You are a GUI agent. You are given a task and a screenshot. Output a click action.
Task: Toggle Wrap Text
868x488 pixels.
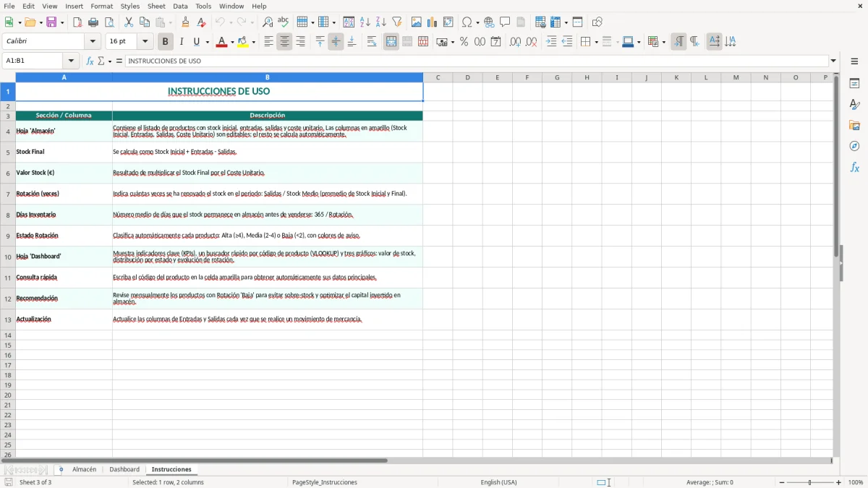tap(372, 42)
